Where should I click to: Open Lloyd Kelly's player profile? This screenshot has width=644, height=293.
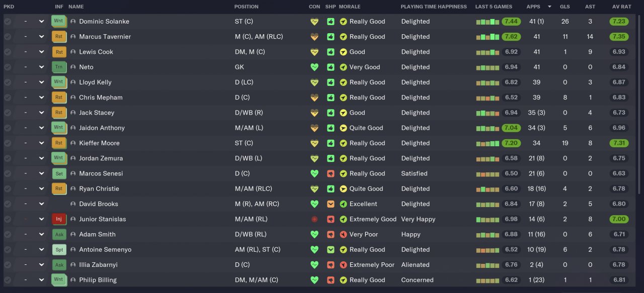coord(95,82)
